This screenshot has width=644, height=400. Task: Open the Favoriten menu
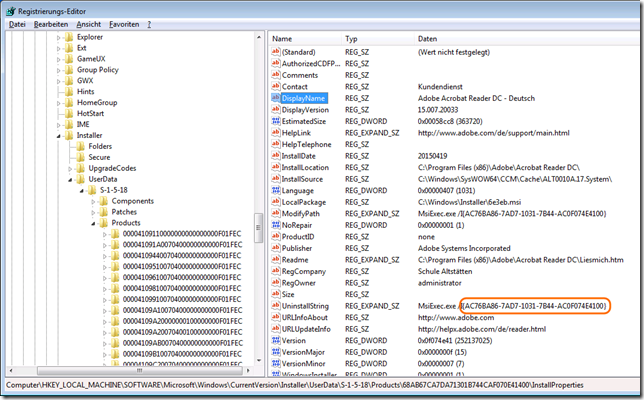124,22
